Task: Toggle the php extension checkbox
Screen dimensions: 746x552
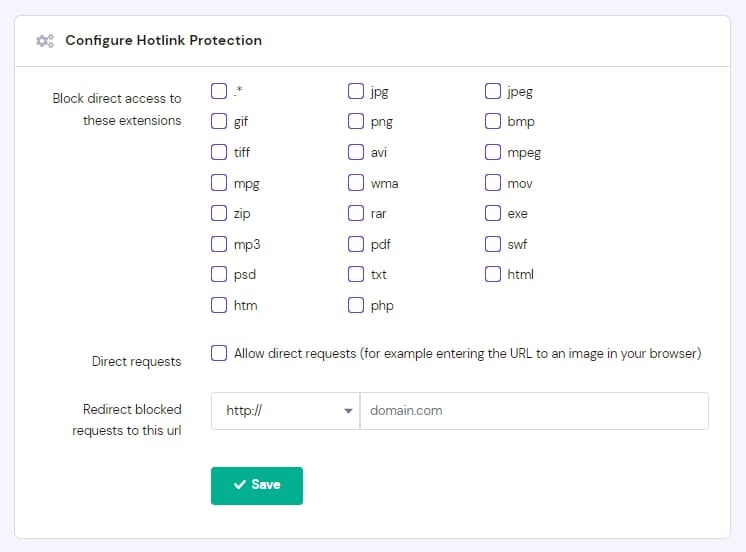Action: click(356, 305)
